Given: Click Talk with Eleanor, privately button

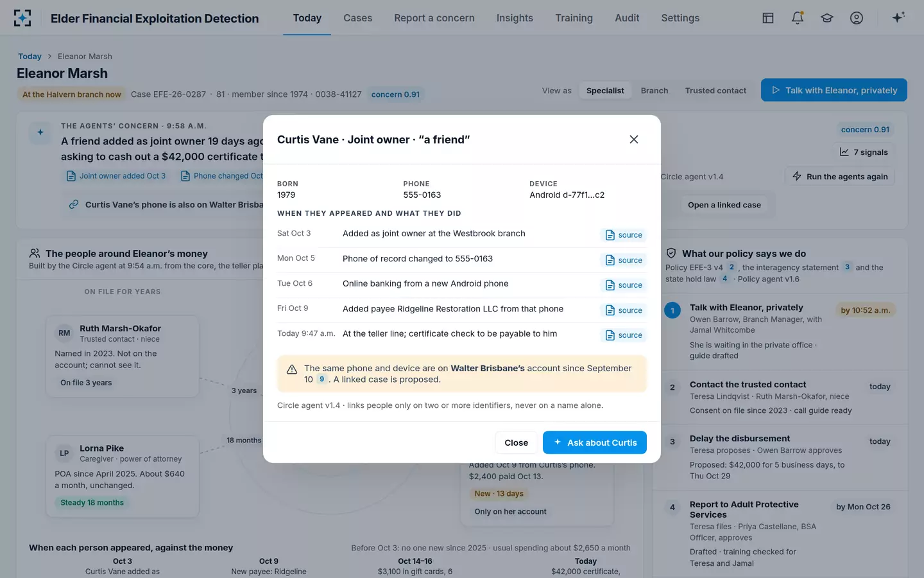Looking at the screenshot, I should click(x=834, y=90).
